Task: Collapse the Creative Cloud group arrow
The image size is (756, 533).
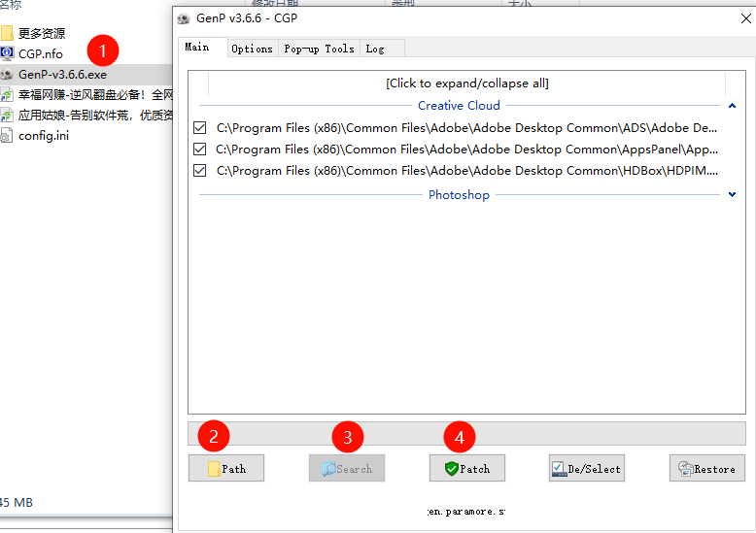Action: (x=732, y=106)
